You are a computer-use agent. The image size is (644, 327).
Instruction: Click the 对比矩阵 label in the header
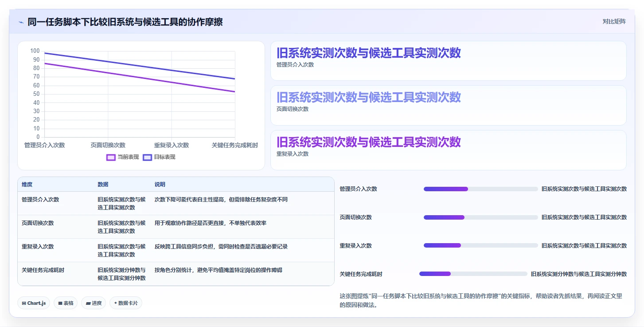[614, 21]
